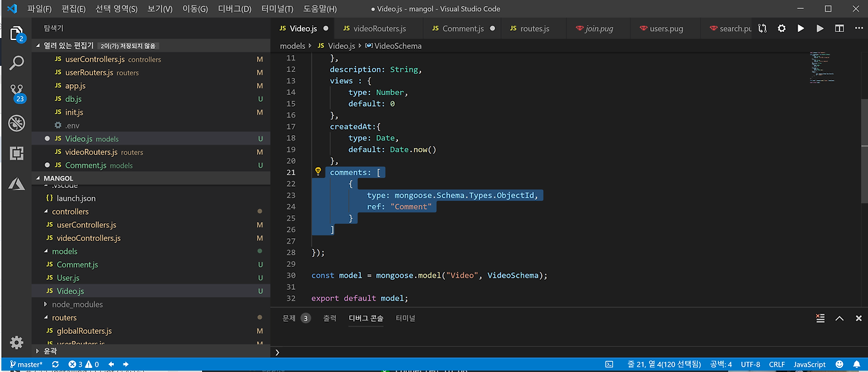Click the lightbulb quick-fix icon on line 21

[317, 172]
